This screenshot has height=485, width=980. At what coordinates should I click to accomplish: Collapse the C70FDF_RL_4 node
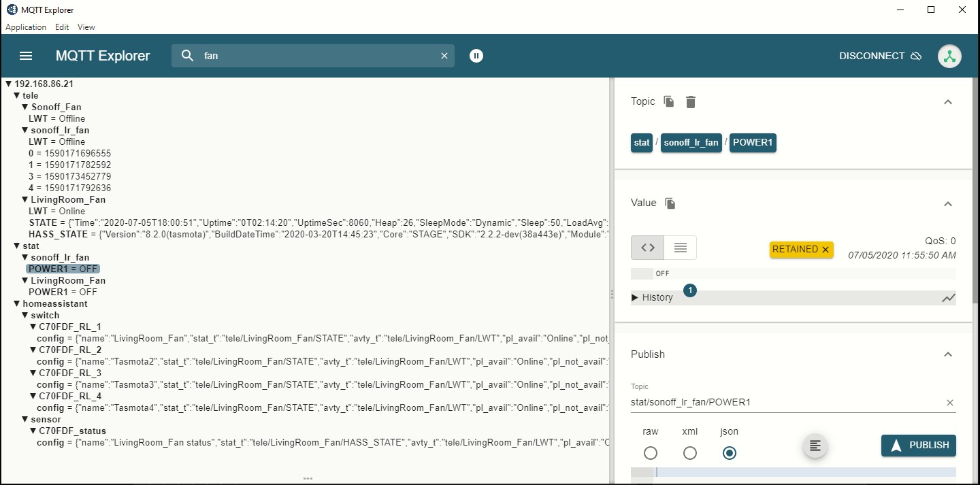point(33,396)
